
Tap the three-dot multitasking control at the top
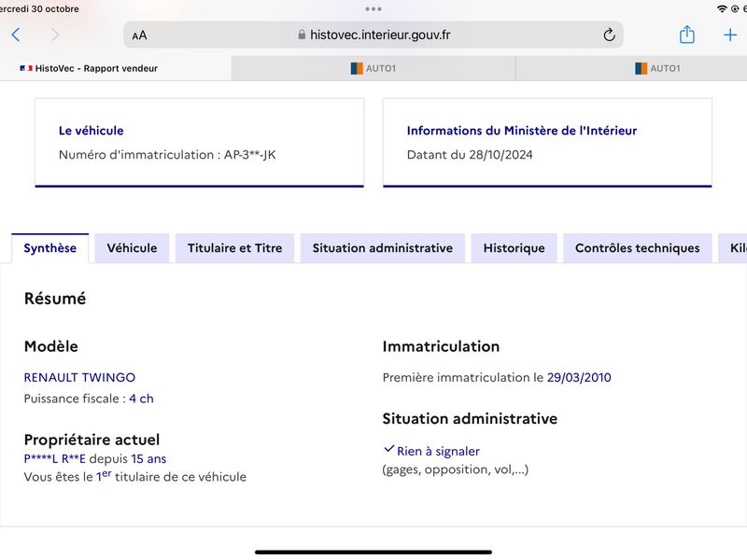pyautogui.click(x=373, y=8)
